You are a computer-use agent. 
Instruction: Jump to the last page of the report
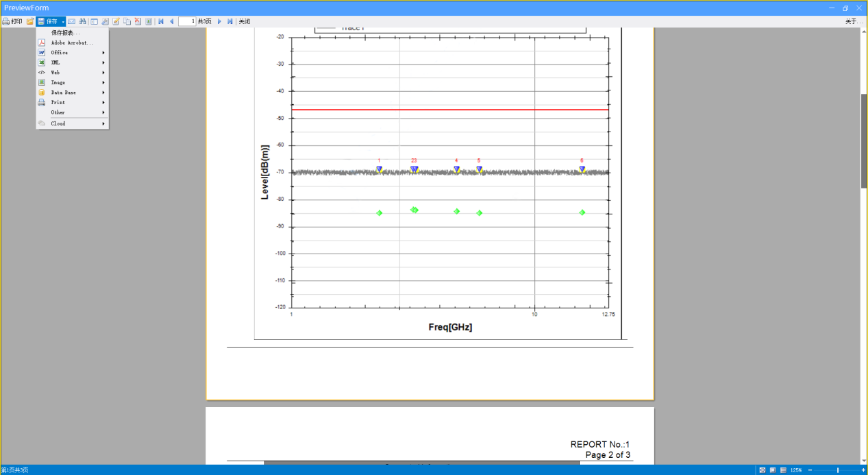point(230,21)
